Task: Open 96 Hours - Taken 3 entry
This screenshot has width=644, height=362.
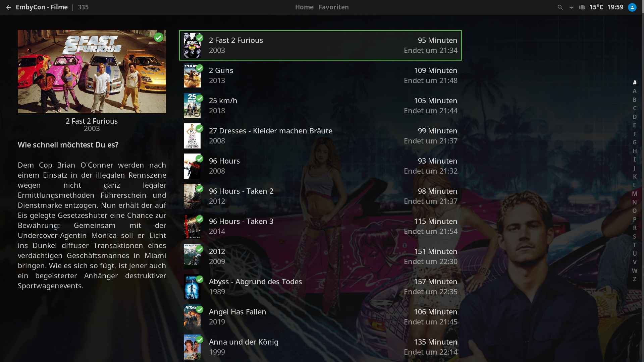Action: click(x=320, y=226)
